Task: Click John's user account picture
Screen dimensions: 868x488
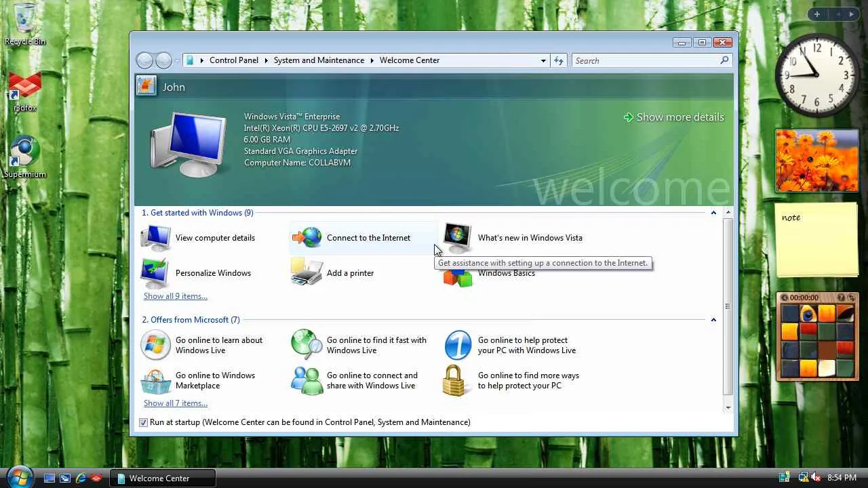Action: [x=146, y=85]
